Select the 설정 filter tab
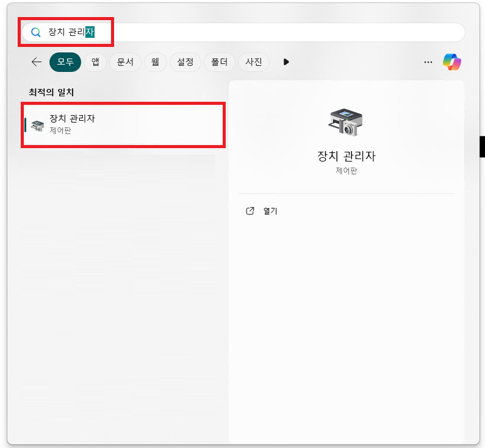The image size is (485, 448). tap(185, 62)
